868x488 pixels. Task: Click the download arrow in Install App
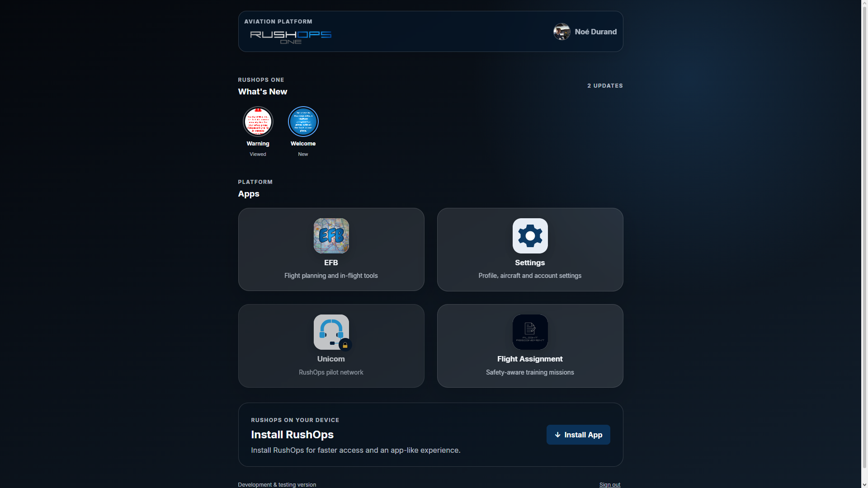click(557, 435)
